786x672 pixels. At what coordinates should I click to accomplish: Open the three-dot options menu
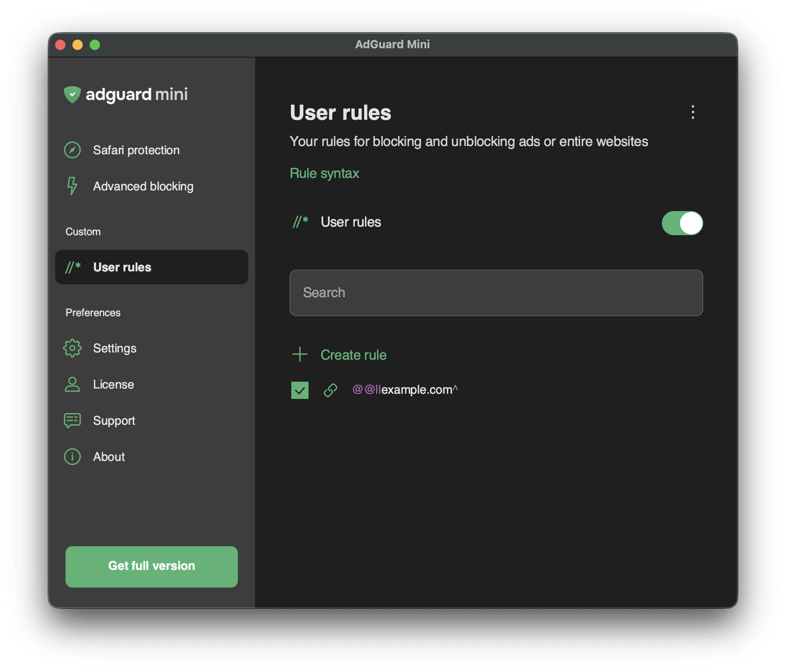pos(693,113)
